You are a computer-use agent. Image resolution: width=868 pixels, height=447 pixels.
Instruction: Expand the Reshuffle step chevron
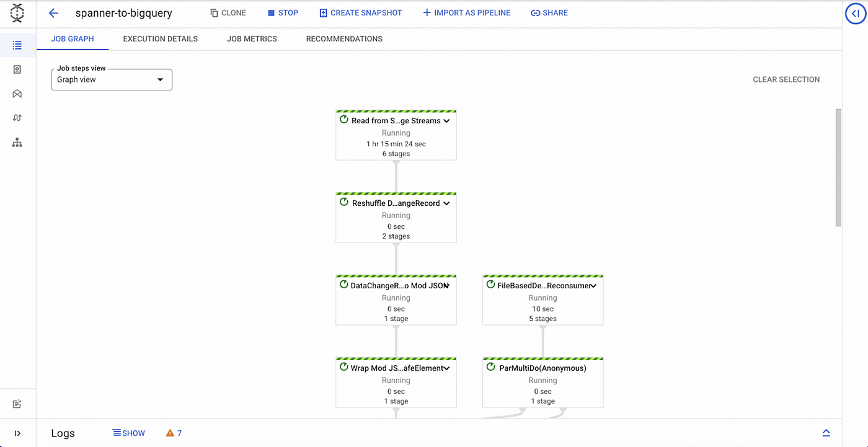click(x=446, y=203)
